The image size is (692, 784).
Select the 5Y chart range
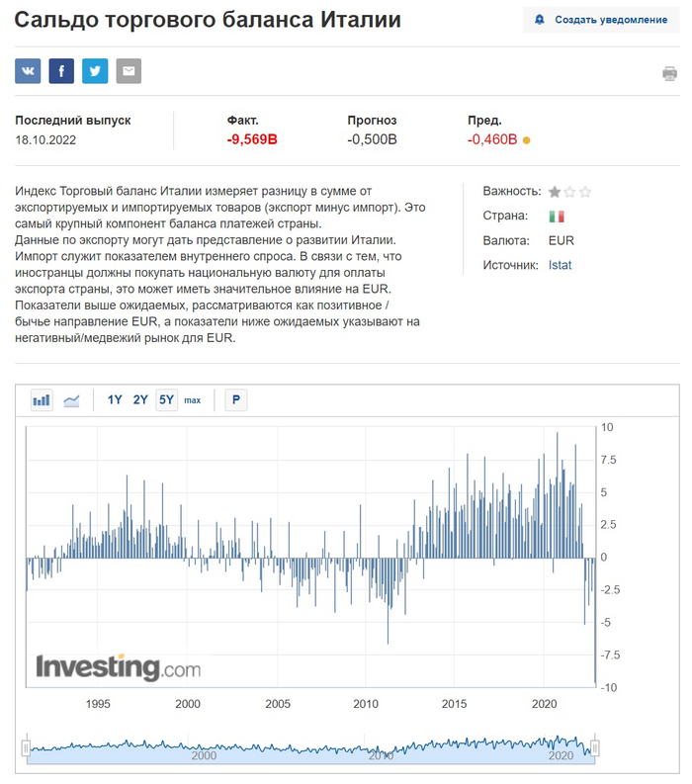[166, 400]
